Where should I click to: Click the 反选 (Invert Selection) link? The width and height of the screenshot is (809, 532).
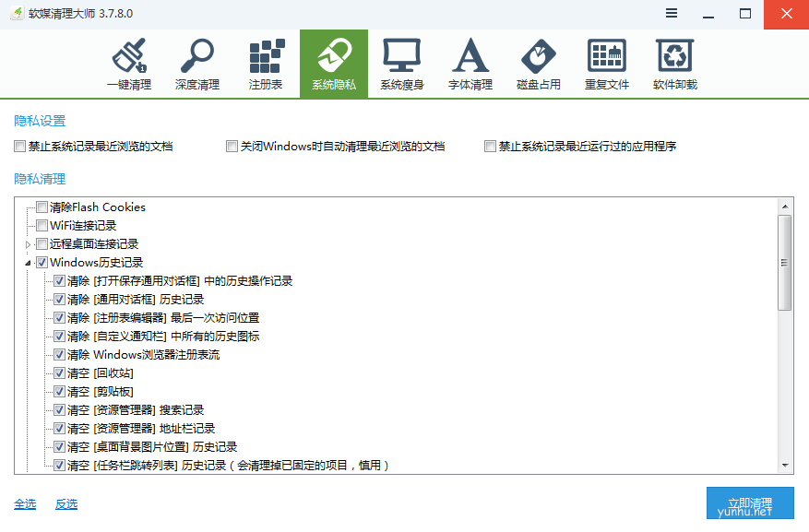tap(65, 503)
